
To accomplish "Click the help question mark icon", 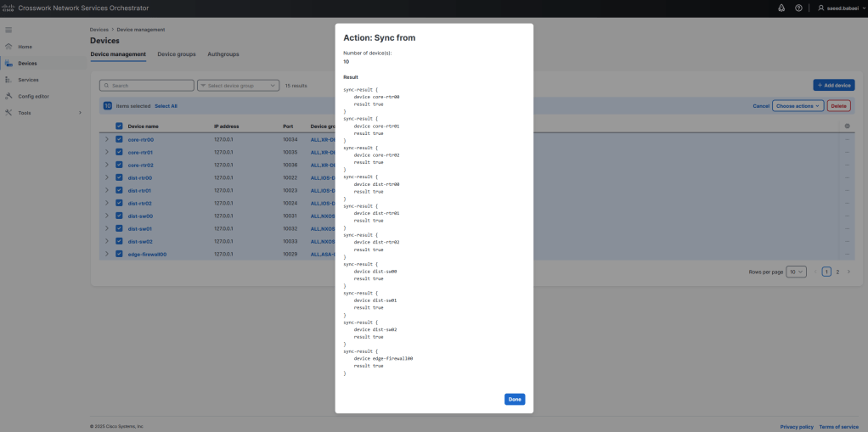I will [x=798, y=8].
